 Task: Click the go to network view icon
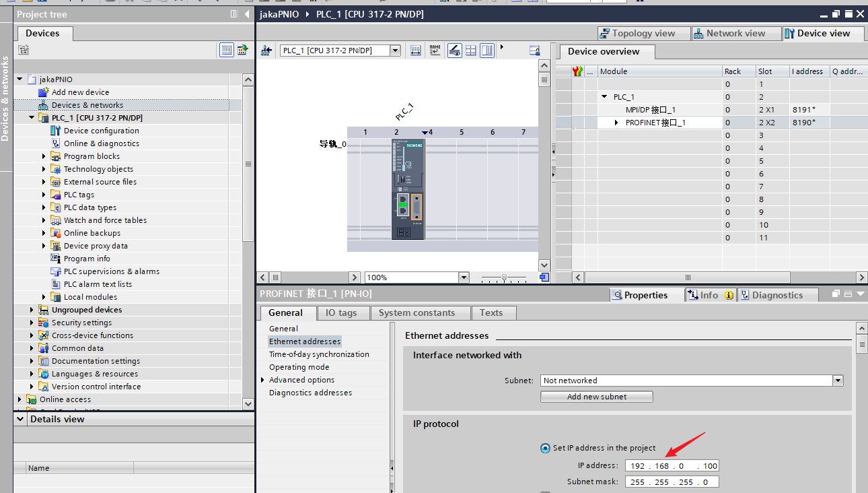pyautogui.click(x=266, y=51)
